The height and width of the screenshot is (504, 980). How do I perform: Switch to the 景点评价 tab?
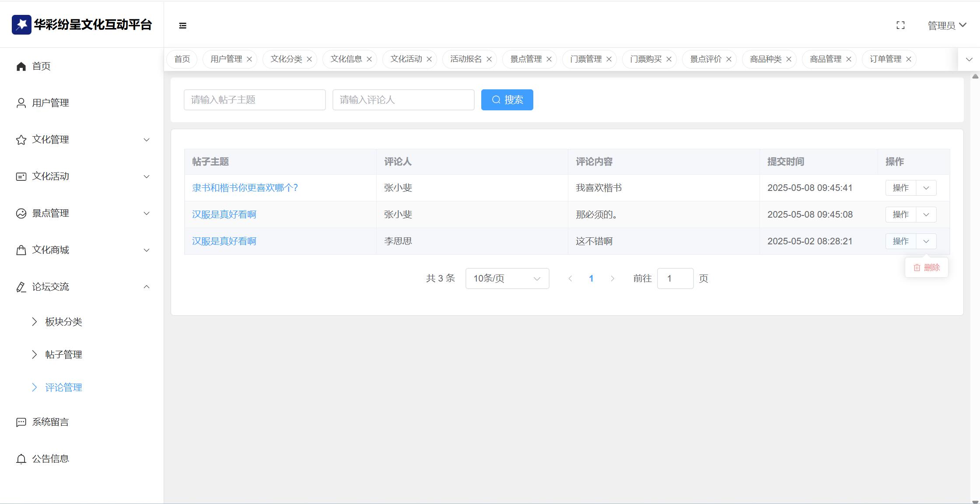pyautogui.click(x=705, y=59)
